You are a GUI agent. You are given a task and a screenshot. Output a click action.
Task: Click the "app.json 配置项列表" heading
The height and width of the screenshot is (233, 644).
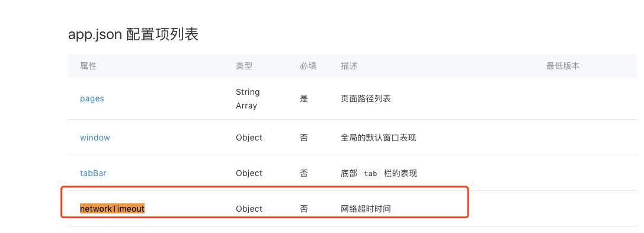(133, 34)
